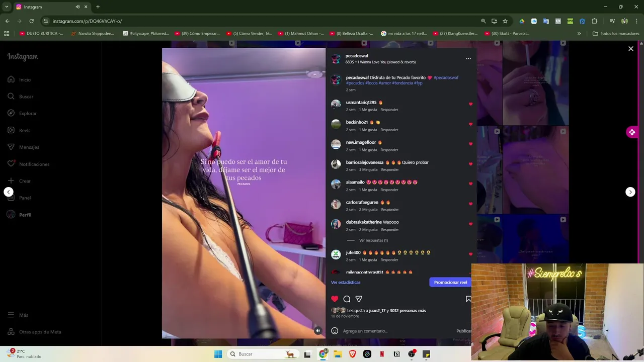Image resolution: width=644 pixels, height=362 pixels.
Task: Click the #pecadoswaf hashtag
Action: (446, 77)
